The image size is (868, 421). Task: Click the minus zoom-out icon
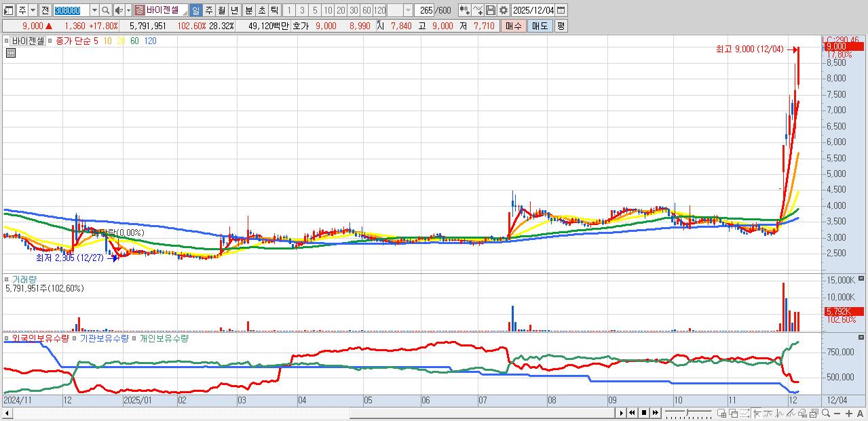pos(837,413)
